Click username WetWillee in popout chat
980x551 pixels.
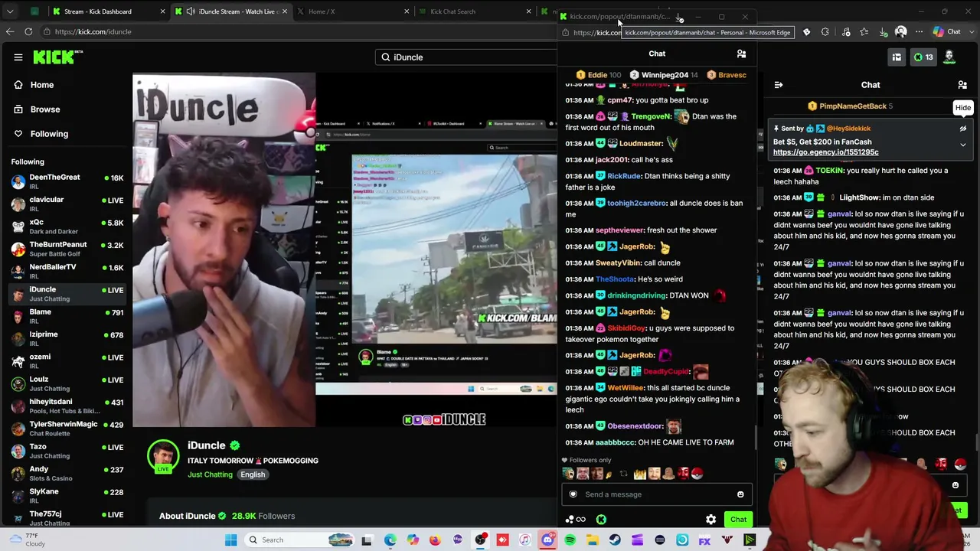[626, 388]
